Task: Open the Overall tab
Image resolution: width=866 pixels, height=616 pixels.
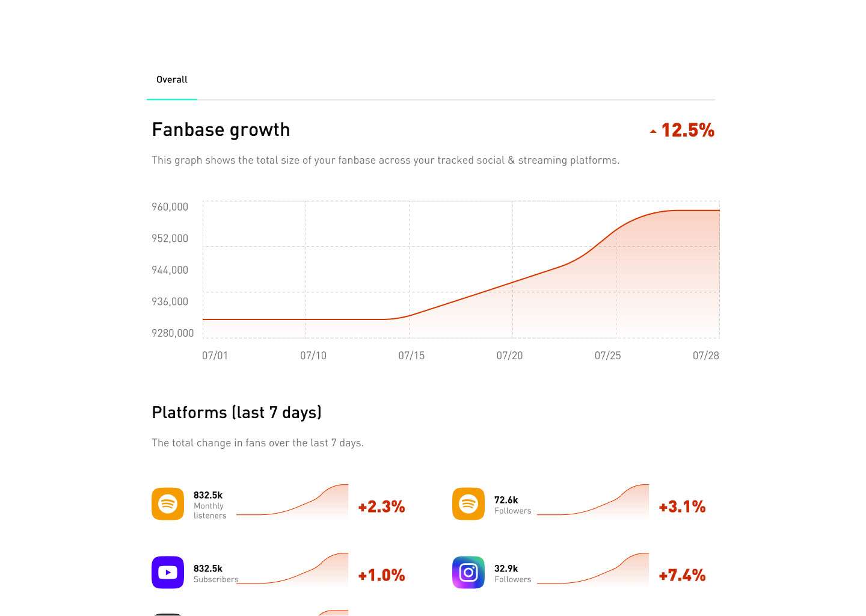Action: pyautogui.click(x=172, y=79)
